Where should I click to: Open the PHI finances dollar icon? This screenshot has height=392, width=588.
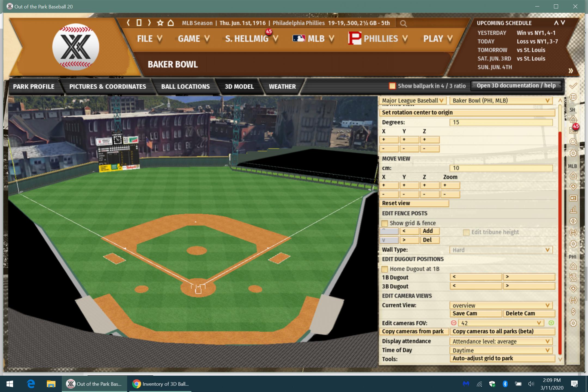(573, 312)
